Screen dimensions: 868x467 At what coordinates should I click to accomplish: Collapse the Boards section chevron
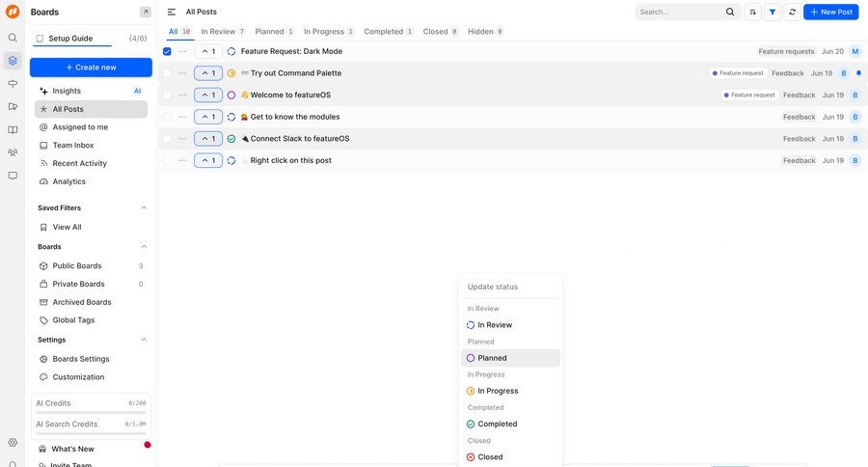coord(144,246)
